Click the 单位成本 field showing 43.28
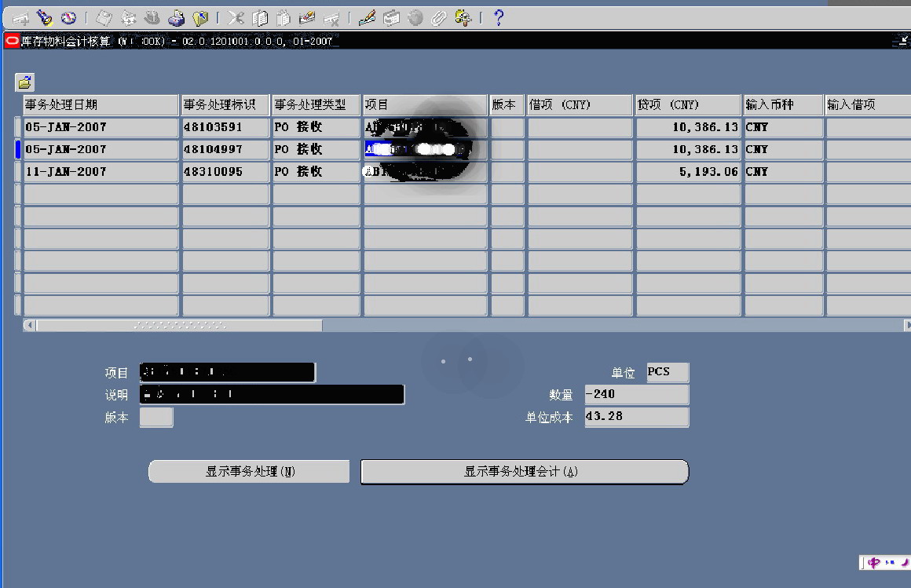This screenshot has height=588, width=911. click(x=636, y=417)
